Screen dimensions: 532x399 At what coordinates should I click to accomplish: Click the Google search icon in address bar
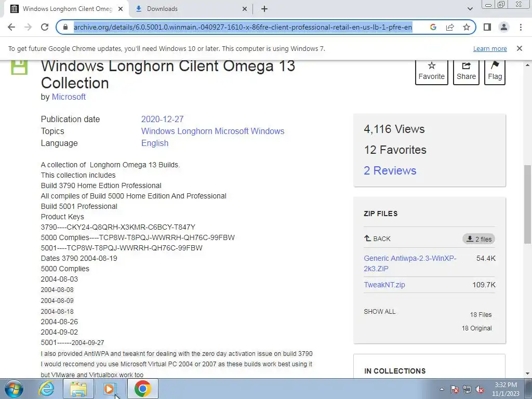[433, 27]
